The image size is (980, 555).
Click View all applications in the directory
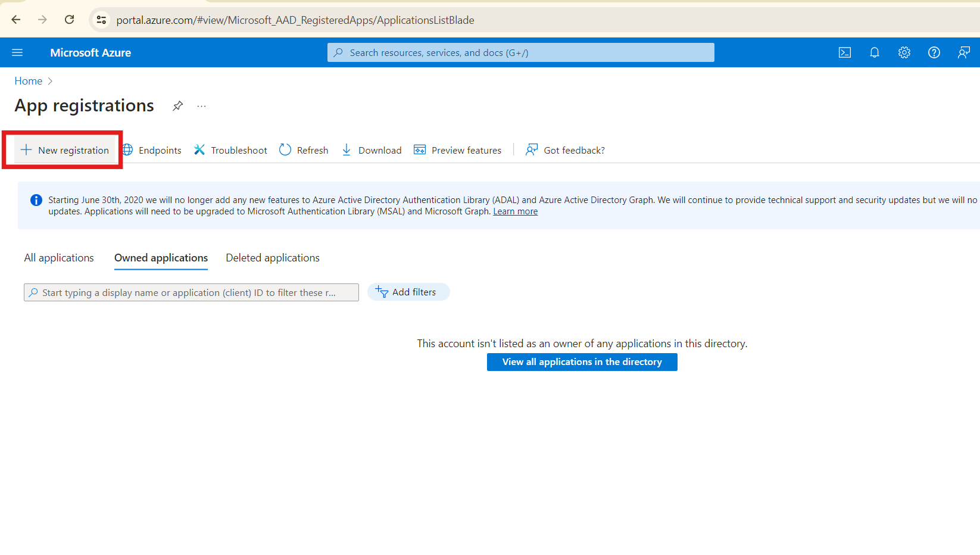tap(582, 362)
